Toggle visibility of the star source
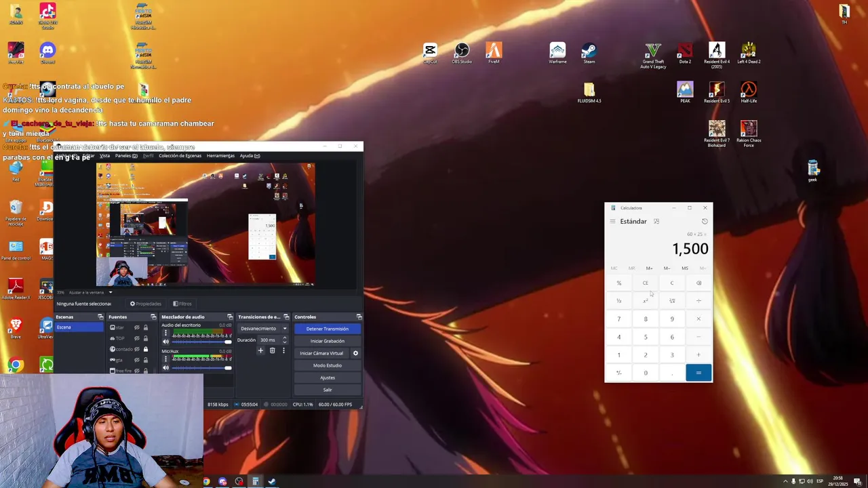This screenshot has width=868, height=488. pyautogui.click(x=136, y=327)
